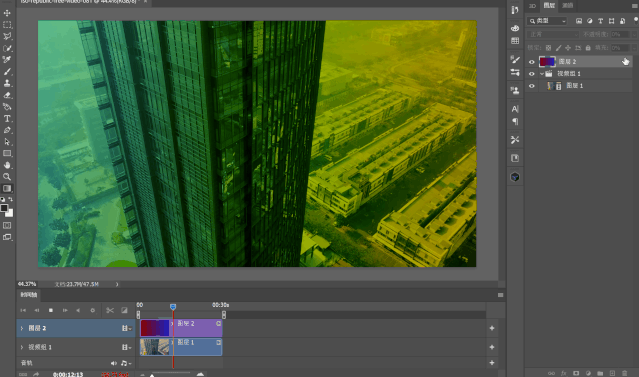Select the Gradient tool
The width and height of the screenshot is (639, 377).
click(x=7, y=188)
